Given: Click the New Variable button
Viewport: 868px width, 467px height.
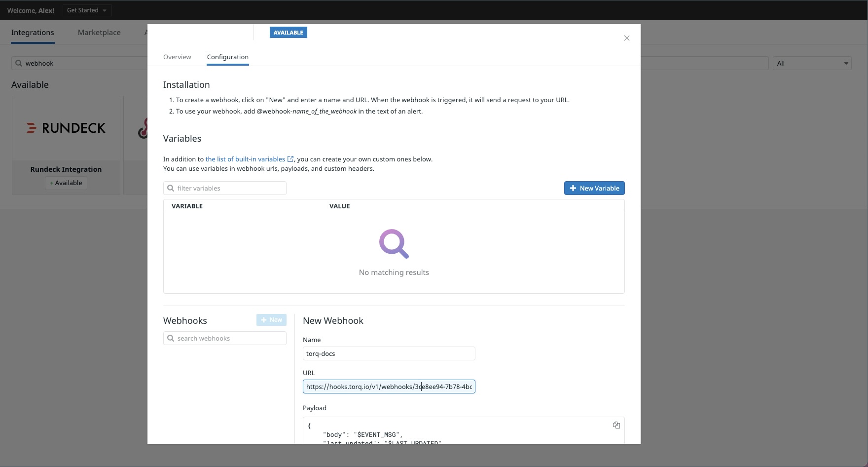Looking at the screenshot, I should pyautogui.click(x=594, y=188).
